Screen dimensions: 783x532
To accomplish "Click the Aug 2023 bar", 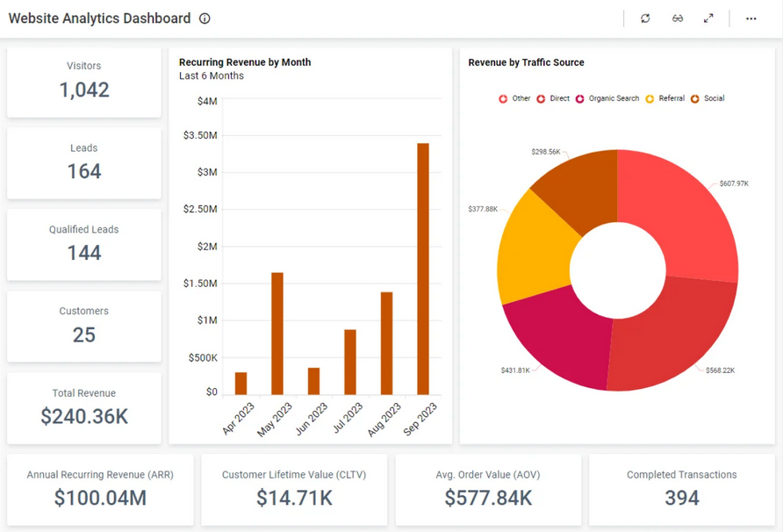I will pyautogui.click(x=386, y=343).
